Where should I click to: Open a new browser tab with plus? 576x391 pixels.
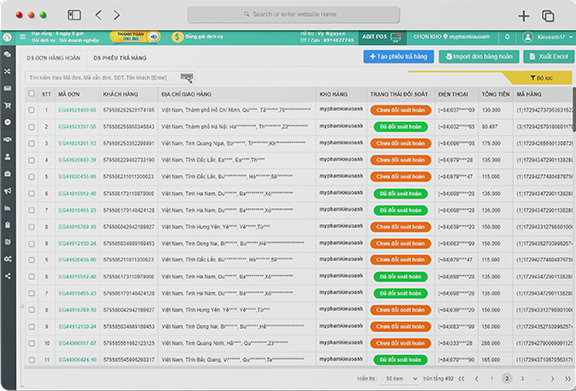[x=523, y=16]
